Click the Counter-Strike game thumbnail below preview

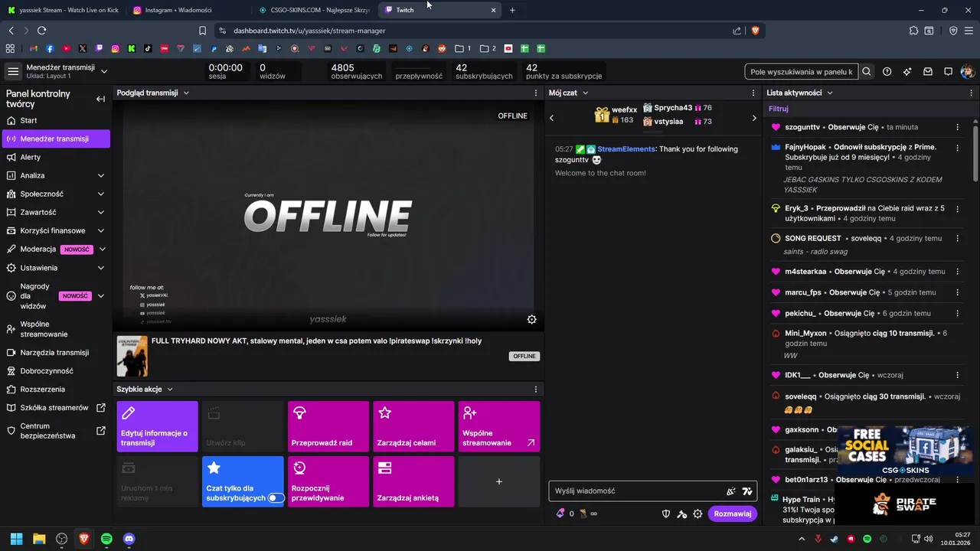[132, 356]
